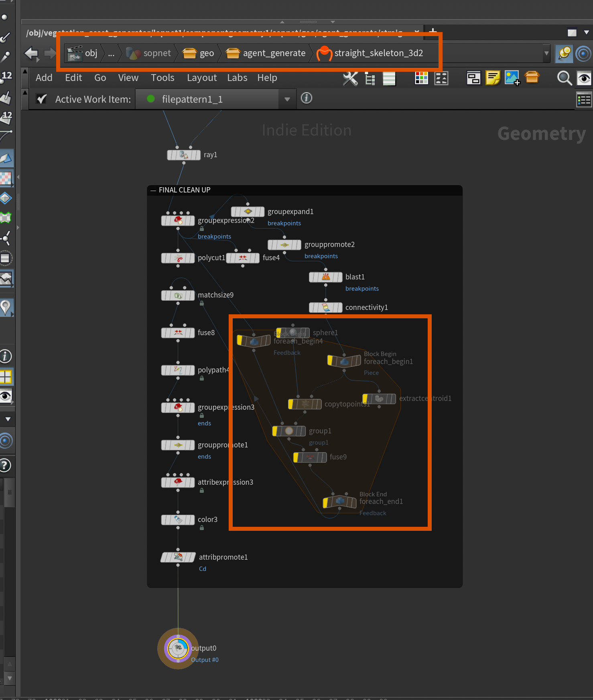593x700 pixels.
Task: Toggle the left toolbar eye display icon
Action: click(x=6, y=397)
